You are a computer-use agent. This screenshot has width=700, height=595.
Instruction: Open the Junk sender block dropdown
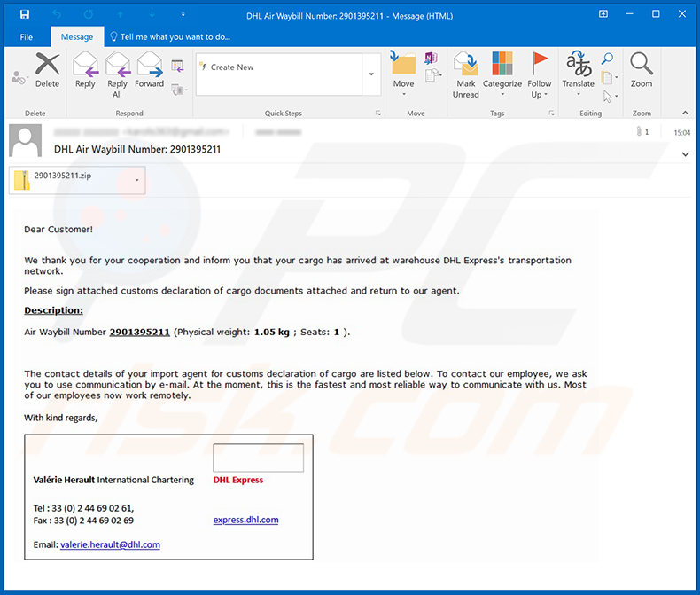pos(19,78)
